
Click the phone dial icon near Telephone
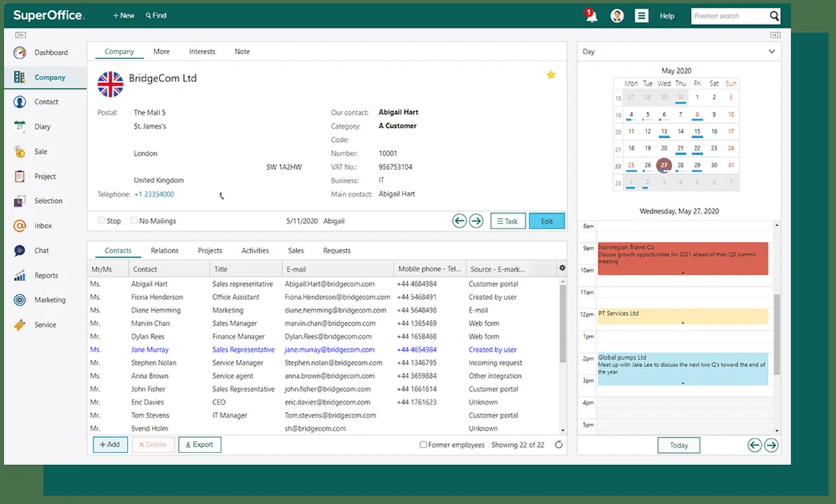pyautogui.click(x=222, y=196)
